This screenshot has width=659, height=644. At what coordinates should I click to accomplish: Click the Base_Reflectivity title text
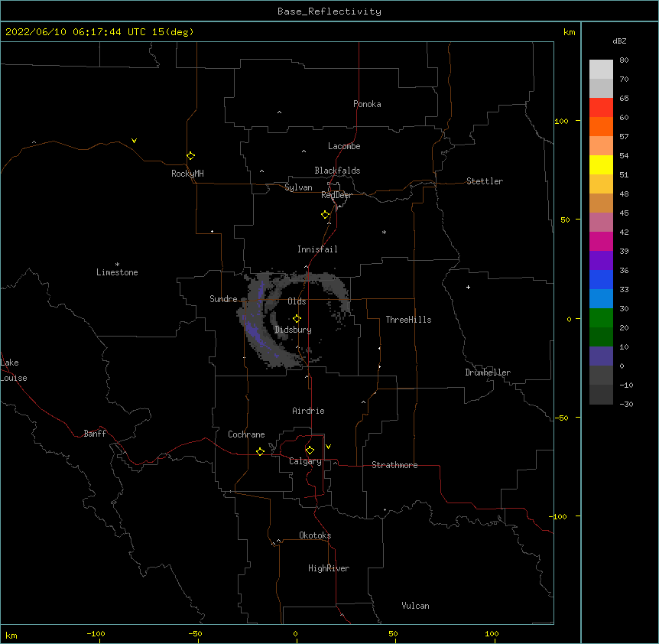(x=329, y=11)
